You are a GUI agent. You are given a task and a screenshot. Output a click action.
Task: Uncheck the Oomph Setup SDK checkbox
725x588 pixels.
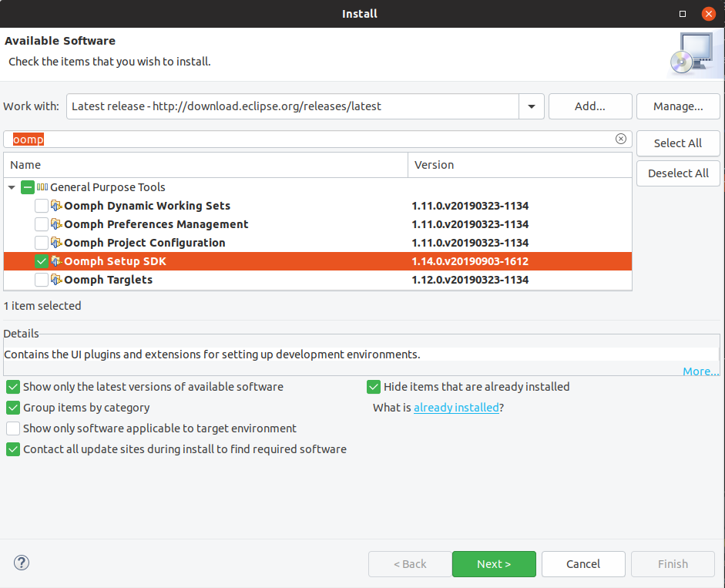42,261
